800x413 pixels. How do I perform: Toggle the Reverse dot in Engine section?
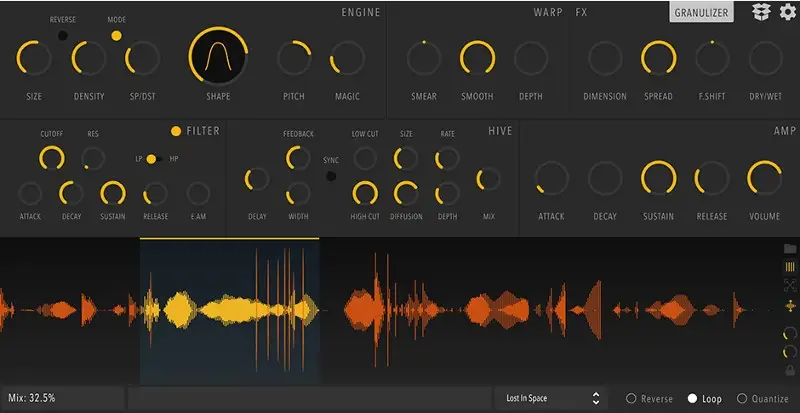tap(63, 35)
